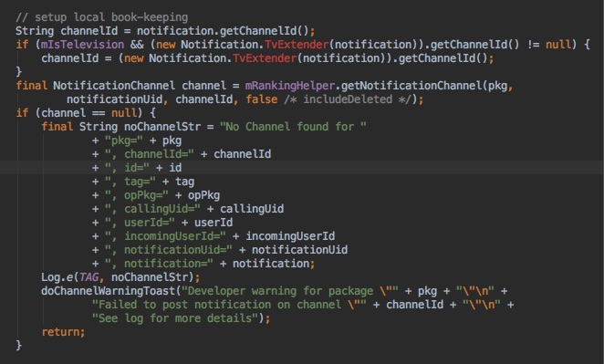Click the "false" keyword argument
Screen dimensions: 604x364
(x=262, y=99)
